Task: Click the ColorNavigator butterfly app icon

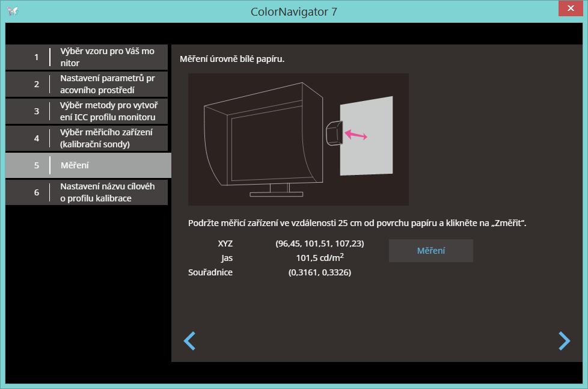Action: 13,11
